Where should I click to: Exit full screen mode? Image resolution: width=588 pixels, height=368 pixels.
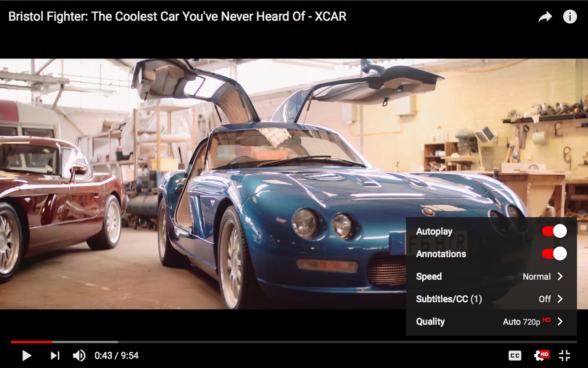[565, 355]
